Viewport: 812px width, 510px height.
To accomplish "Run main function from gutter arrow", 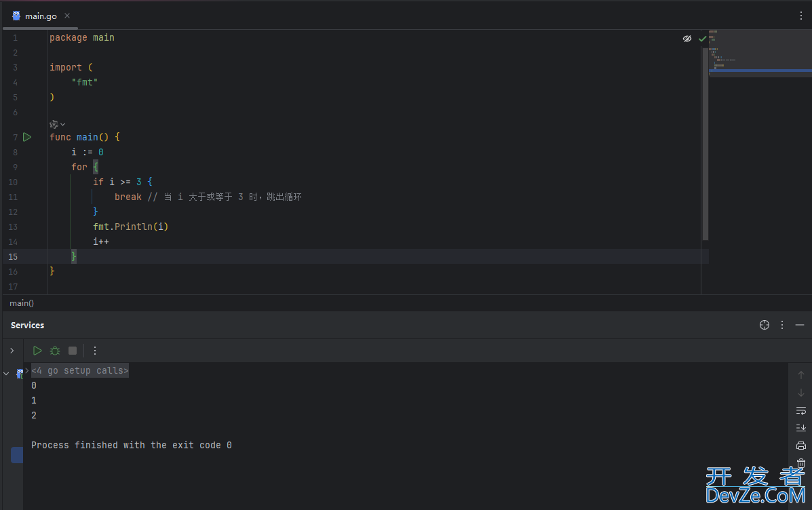I will (x=27, y=137).
